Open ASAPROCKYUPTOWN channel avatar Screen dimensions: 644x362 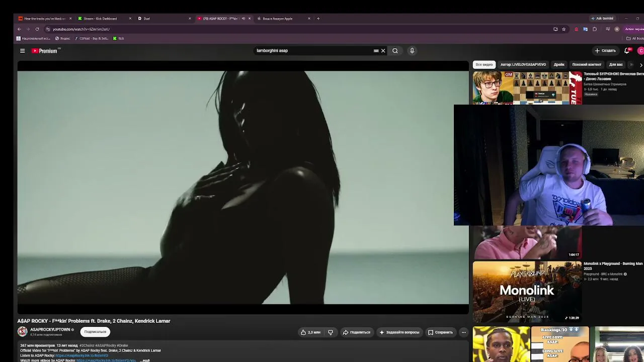click(22, 331)
